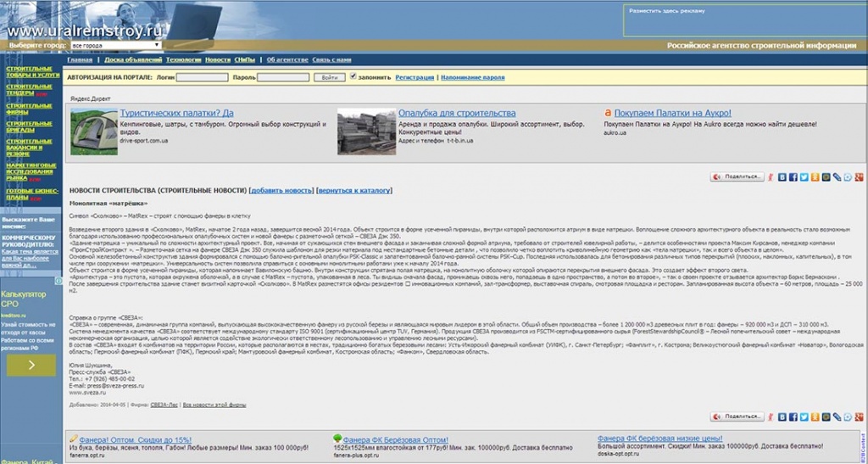Share on Facebook from the row below the article
The height and width of the screenshot is (464, 868).
click(793, 417)
